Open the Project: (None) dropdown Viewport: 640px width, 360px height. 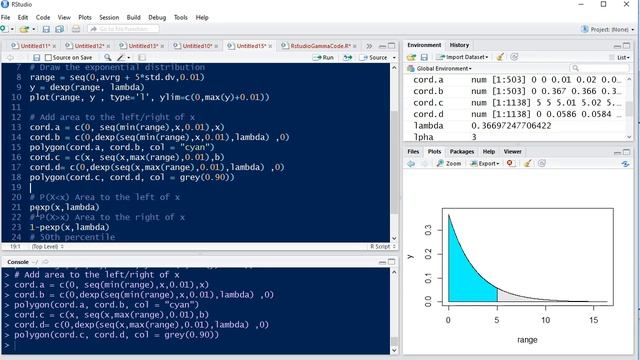[607, 29]
